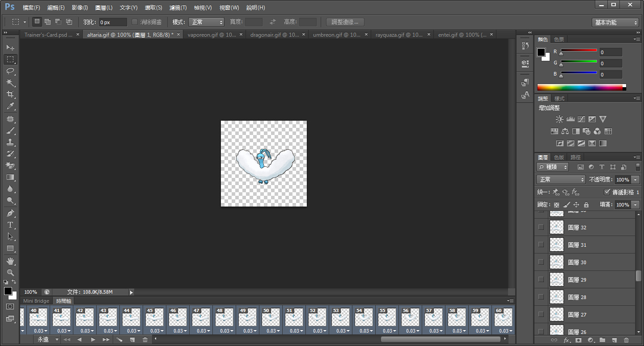The height and width of the screenshot is (346, 644).
Task: Open the 濾鏡(T) menu
Action: (x=178, y=8)
